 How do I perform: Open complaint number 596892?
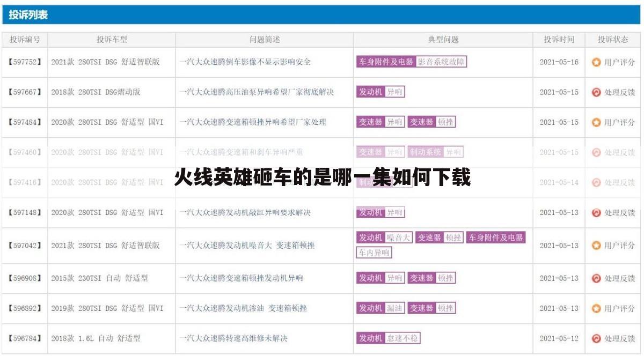[25, 309]
